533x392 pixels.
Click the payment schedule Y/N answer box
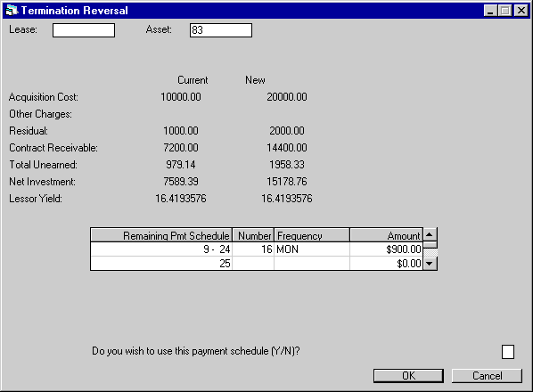(508, 352)
